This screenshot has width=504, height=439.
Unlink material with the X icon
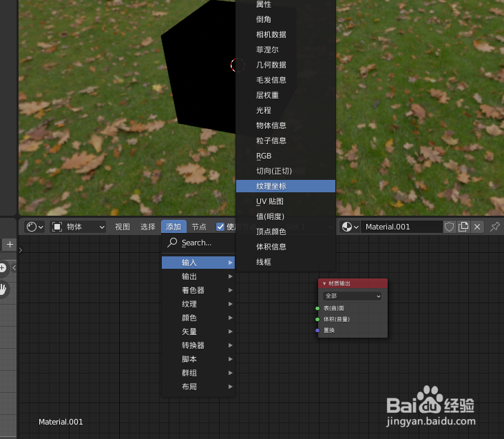[x=477, y=227]
